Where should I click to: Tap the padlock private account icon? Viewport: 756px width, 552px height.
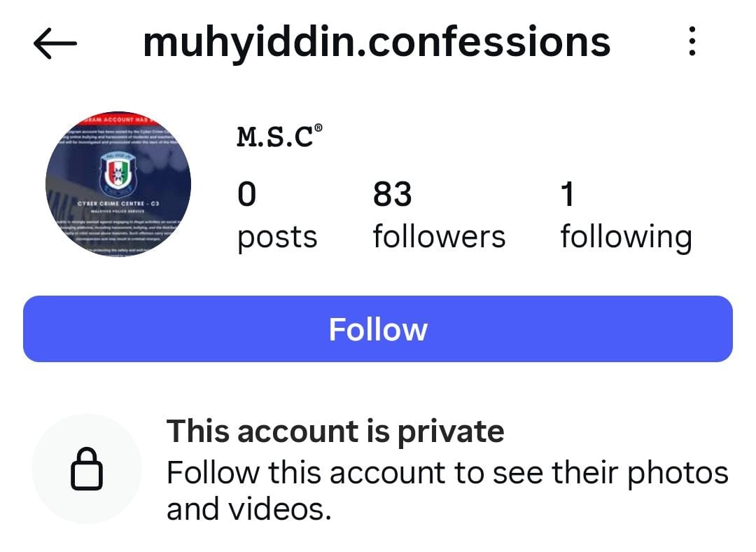coord(87,469)
